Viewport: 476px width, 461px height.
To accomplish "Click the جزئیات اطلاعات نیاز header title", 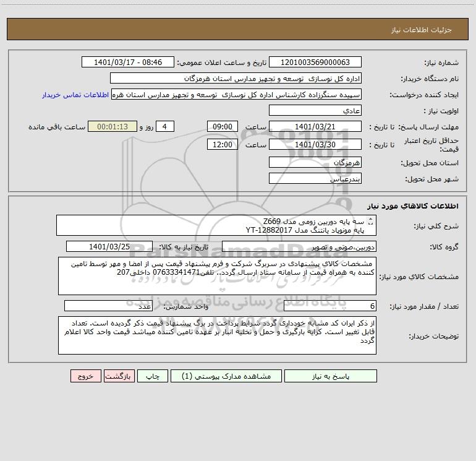I will coord(422,30).
